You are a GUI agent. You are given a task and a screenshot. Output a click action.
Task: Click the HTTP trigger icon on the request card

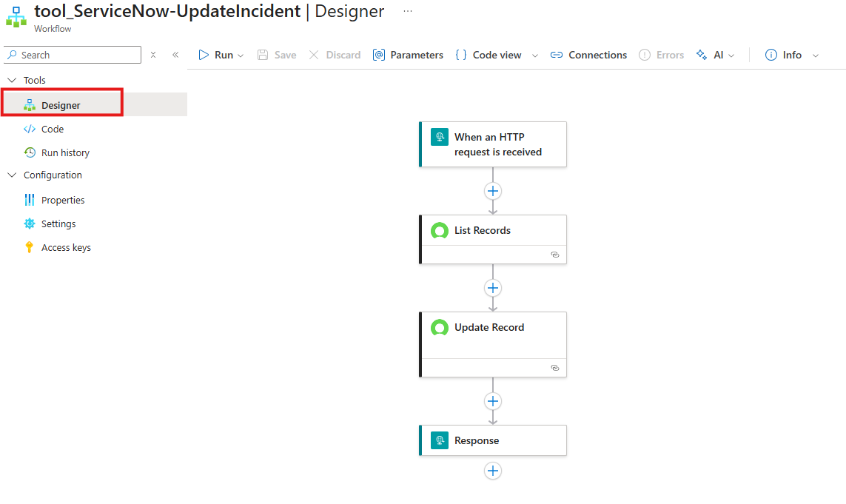pyautogui.click(x=440, y=137)
